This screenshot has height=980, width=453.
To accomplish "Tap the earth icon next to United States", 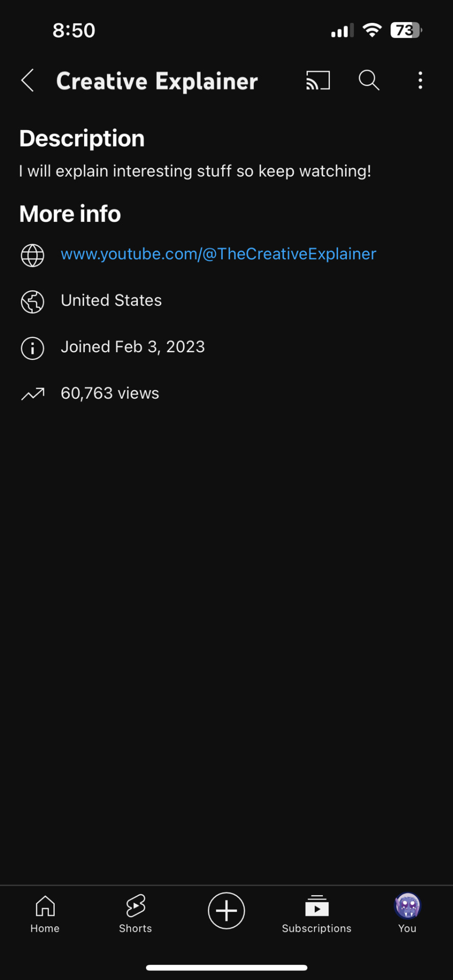I will tap(33, 302).
